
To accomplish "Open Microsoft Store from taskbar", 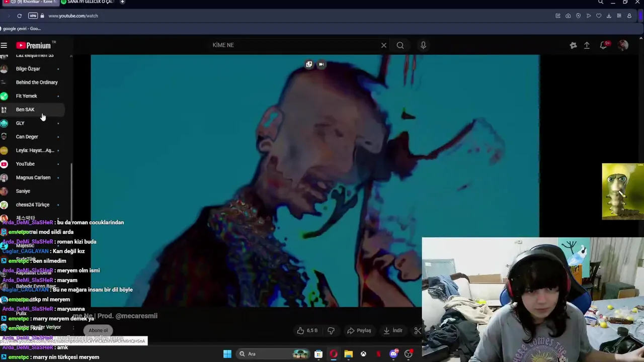I will tap(318, 354).
